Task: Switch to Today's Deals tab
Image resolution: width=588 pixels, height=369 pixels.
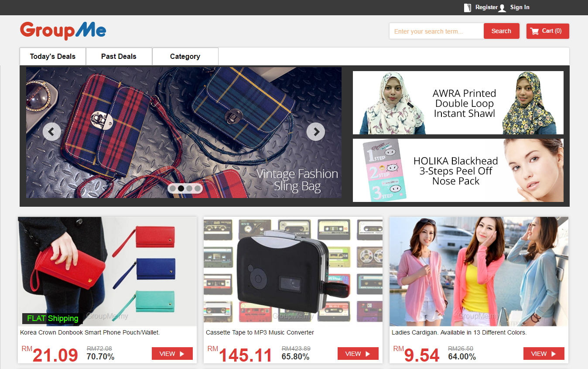Action: (53, 56)
